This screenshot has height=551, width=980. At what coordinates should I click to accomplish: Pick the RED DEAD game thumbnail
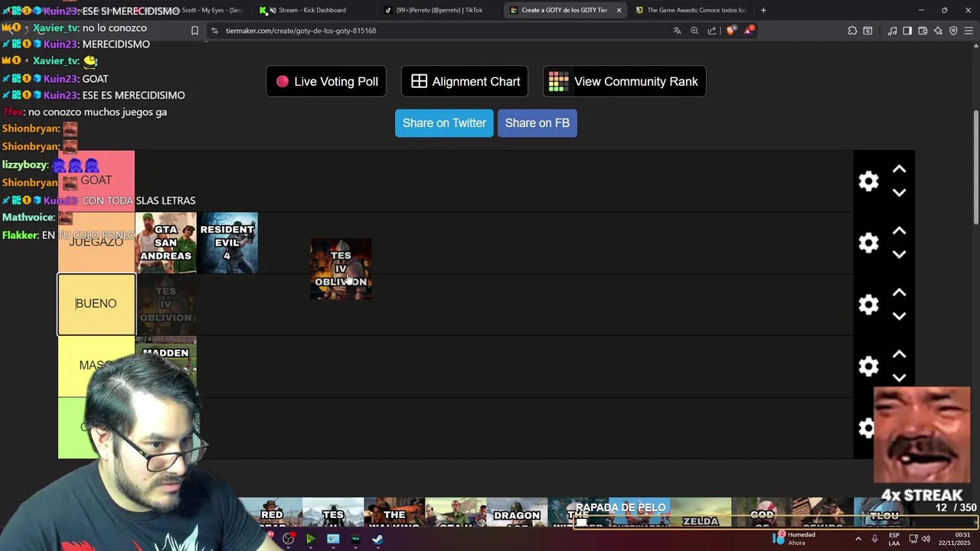click(272, 513)
